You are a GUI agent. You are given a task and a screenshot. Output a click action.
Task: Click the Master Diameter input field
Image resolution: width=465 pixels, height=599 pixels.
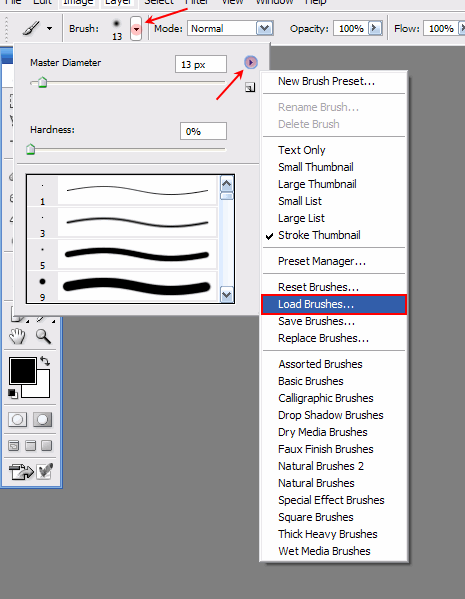point(201,64)
